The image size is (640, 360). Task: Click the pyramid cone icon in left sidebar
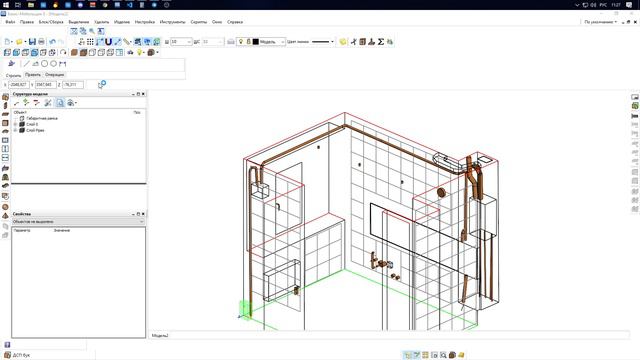(5, 216)
